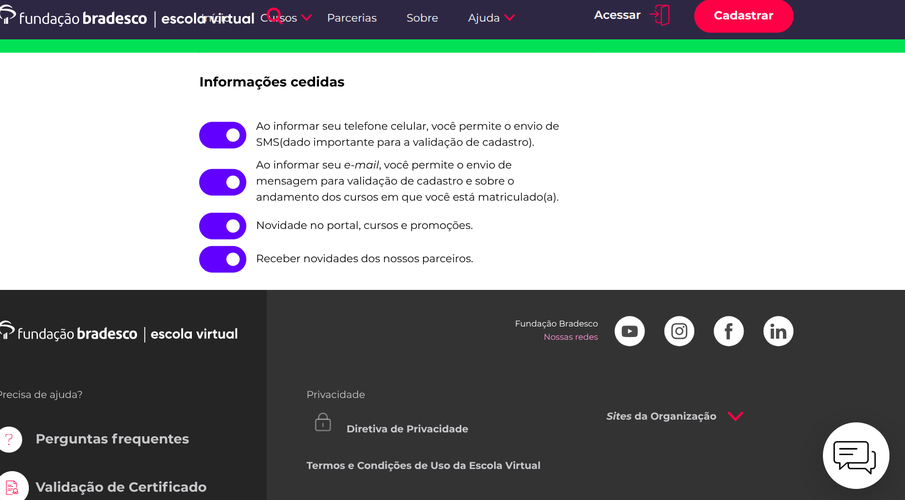Open Diretiva de Privacidade link
905x500 pixels.
coord(407,429)
